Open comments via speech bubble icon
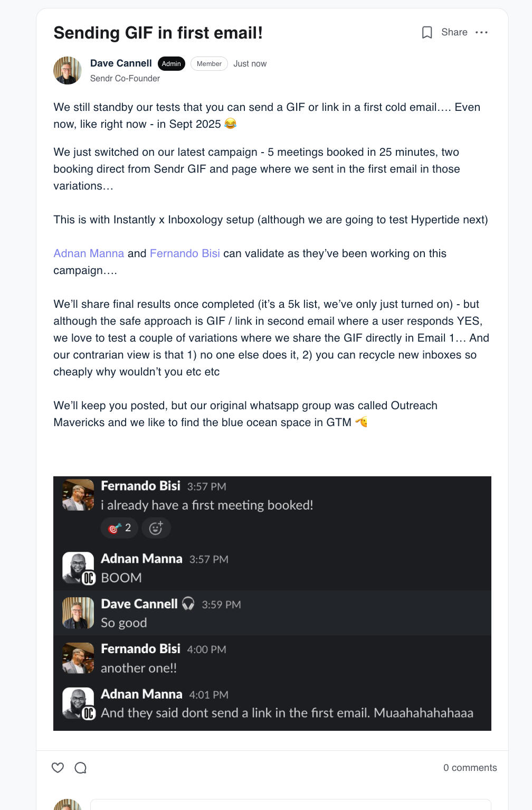532x810 pixels. click(81, 768)
